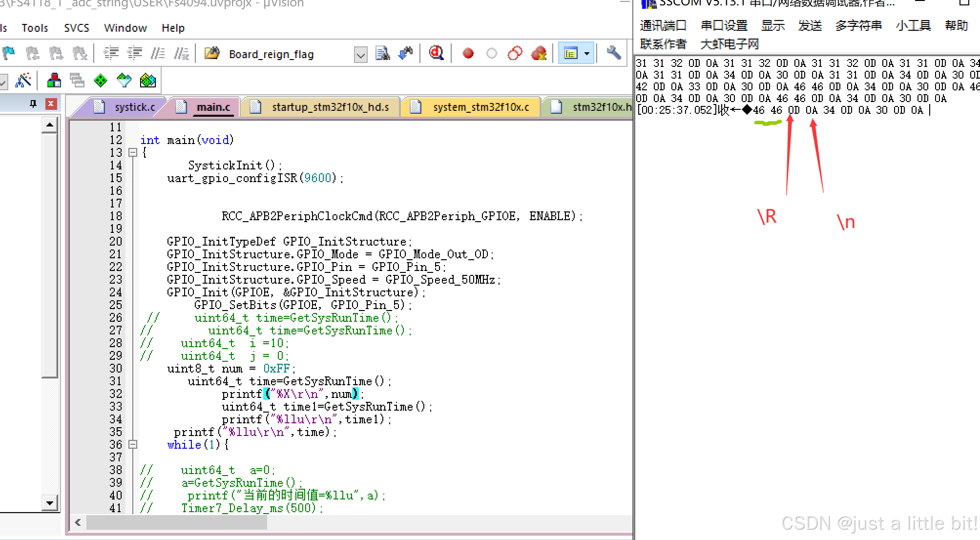Open configuration wrench icon
Image resolution: width=980 pixels, height=540 pixels.
(x=613, y=53)
